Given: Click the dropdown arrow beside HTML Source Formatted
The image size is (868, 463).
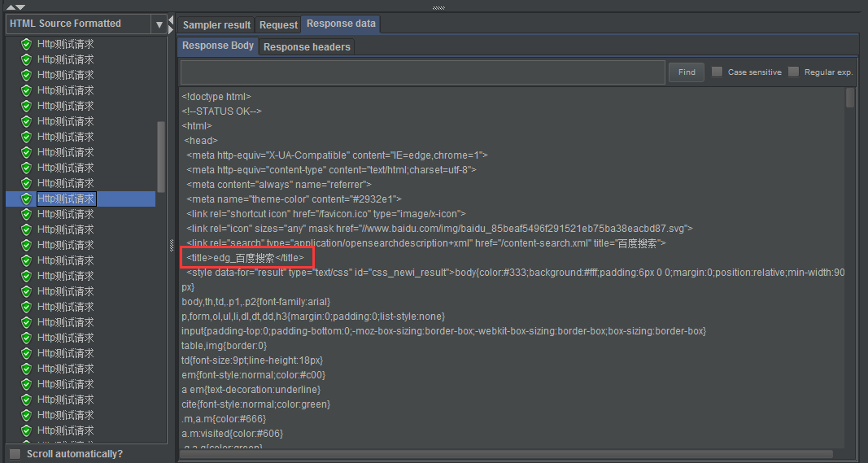Looking at the screenshot, I should [159, 24].
